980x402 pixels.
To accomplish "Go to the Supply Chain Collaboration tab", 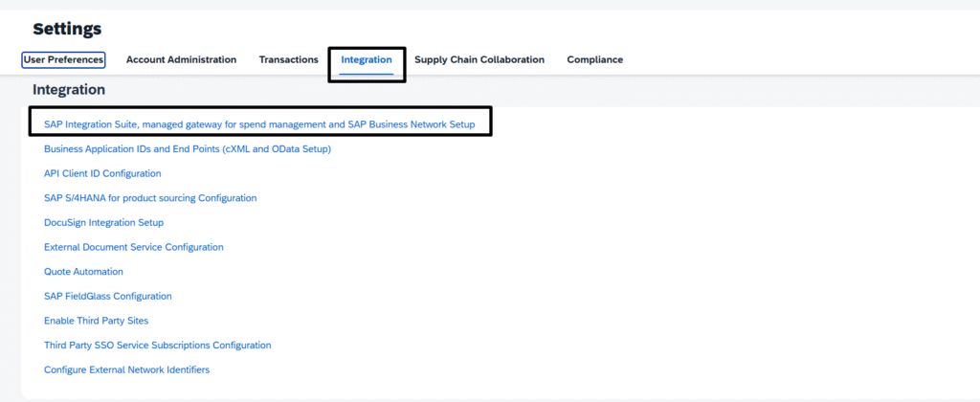I will point(479,59).
